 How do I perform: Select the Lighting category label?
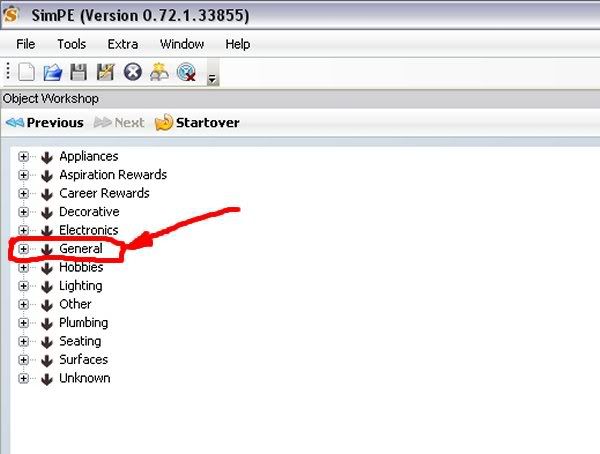tap(81, 286)
